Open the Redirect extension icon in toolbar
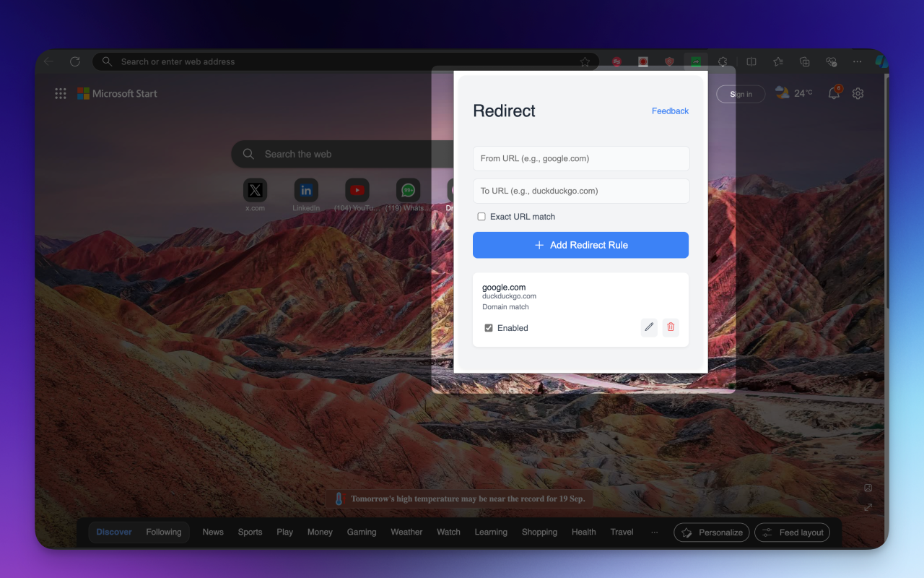924x578 pixels. [x=695, y=61]
